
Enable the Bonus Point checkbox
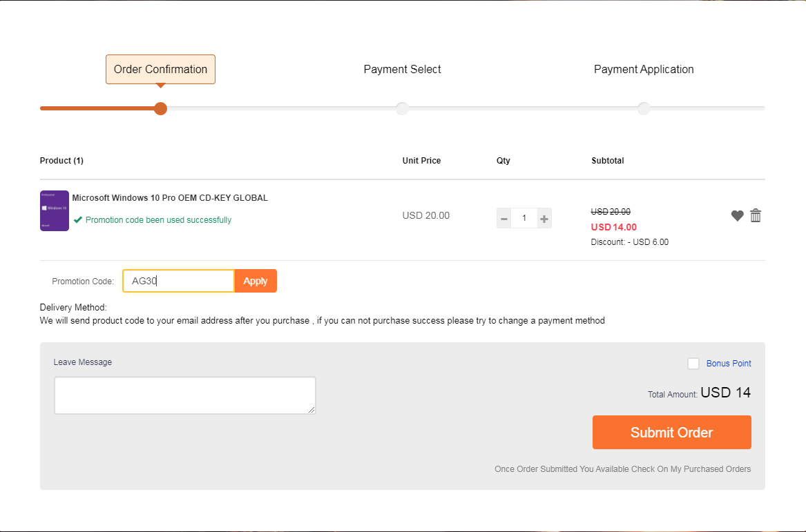[x=693, y=364]
